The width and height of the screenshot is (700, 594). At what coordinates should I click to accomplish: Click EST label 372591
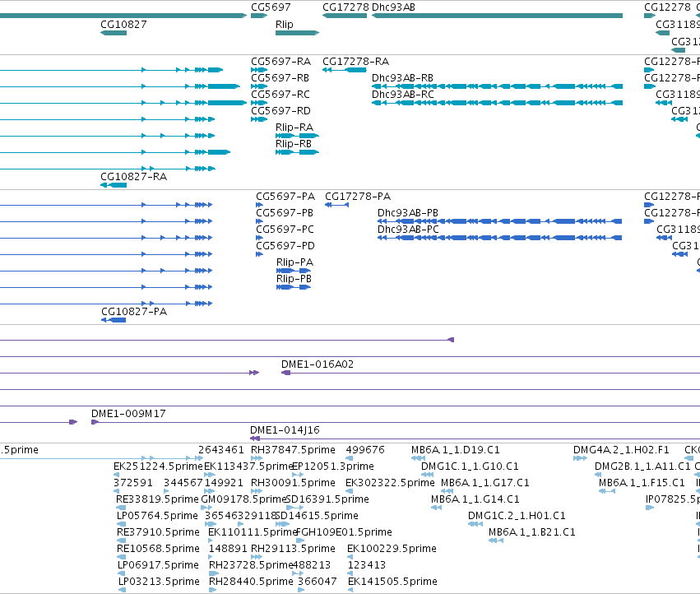pyautogui.click(x=133, y=483)
